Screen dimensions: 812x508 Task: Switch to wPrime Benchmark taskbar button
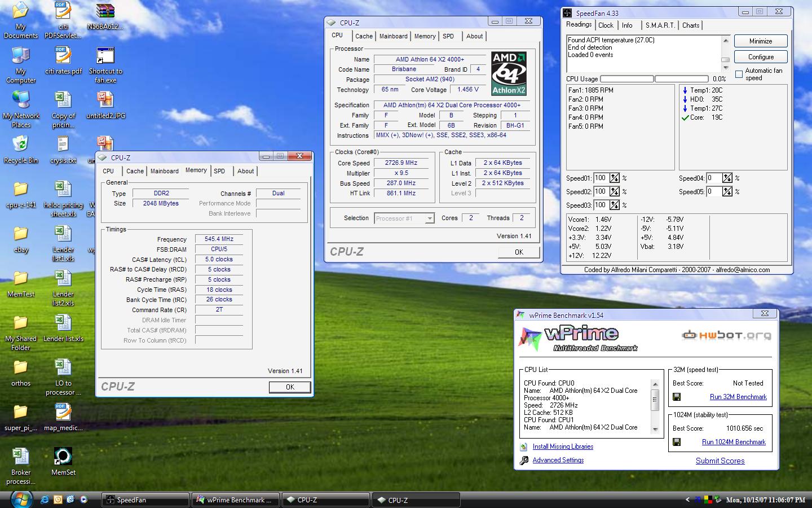pyautogui.click(x=235, y=500)
